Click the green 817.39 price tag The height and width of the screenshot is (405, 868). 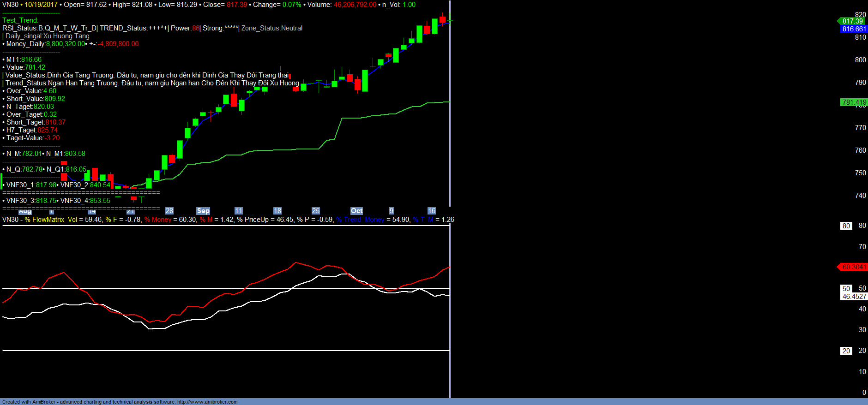[852, 21]
